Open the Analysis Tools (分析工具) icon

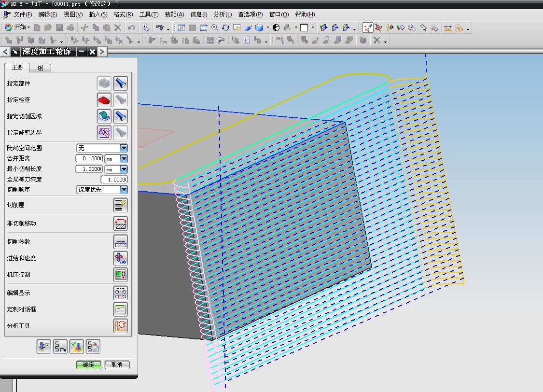coord(121,326)
